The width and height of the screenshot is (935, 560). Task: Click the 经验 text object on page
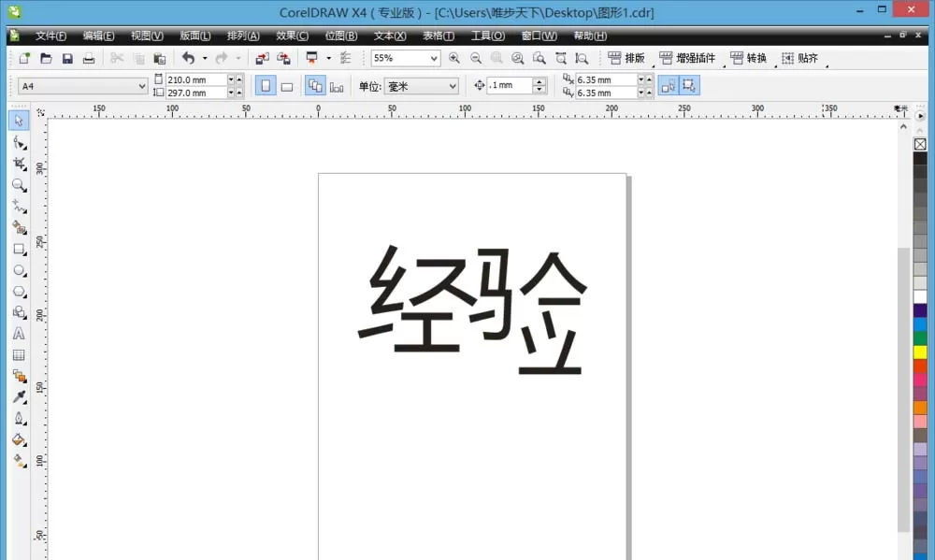click(473, 309)
